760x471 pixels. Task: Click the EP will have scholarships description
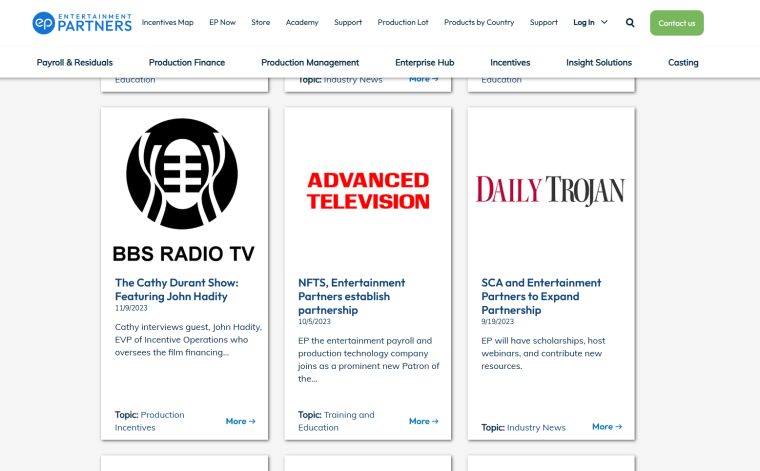[x=543, y=353]
